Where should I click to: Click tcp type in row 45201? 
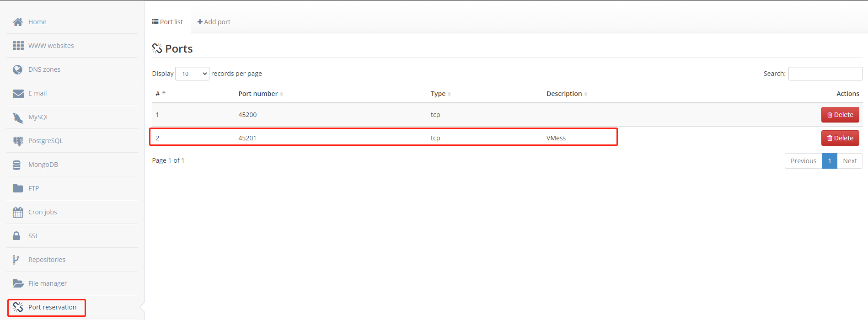point(435,138)
